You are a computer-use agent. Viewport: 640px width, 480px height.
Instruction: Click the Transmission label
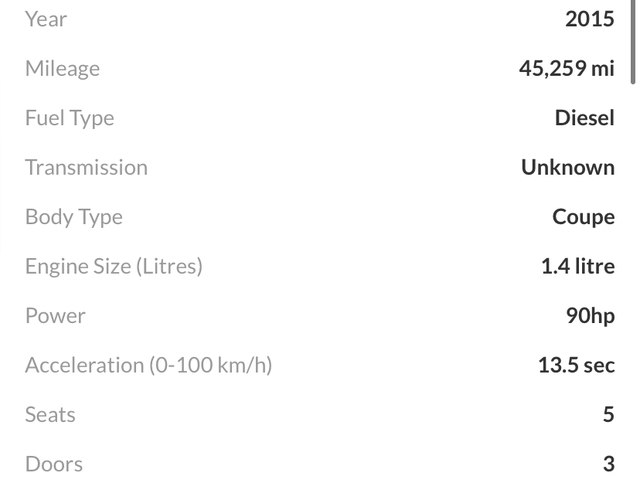point(86,167)
